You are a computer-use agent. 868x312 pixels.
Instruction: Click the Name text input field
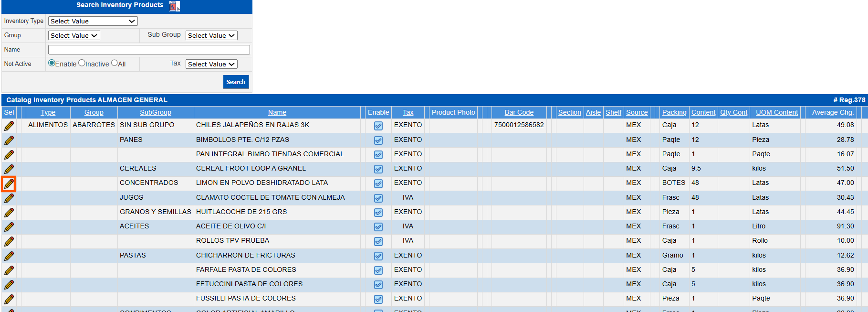(x=149, y=50)
